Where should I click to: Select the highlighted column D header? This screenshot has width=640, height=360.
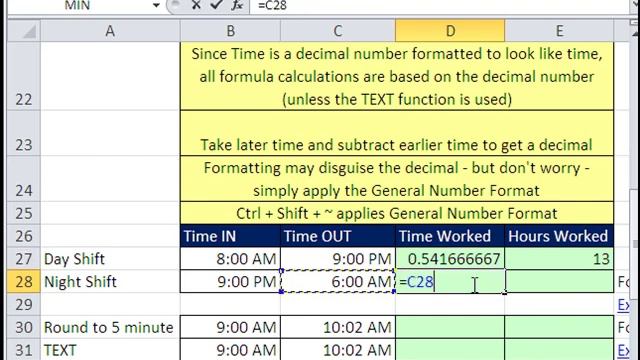click(x=450, y=31)
